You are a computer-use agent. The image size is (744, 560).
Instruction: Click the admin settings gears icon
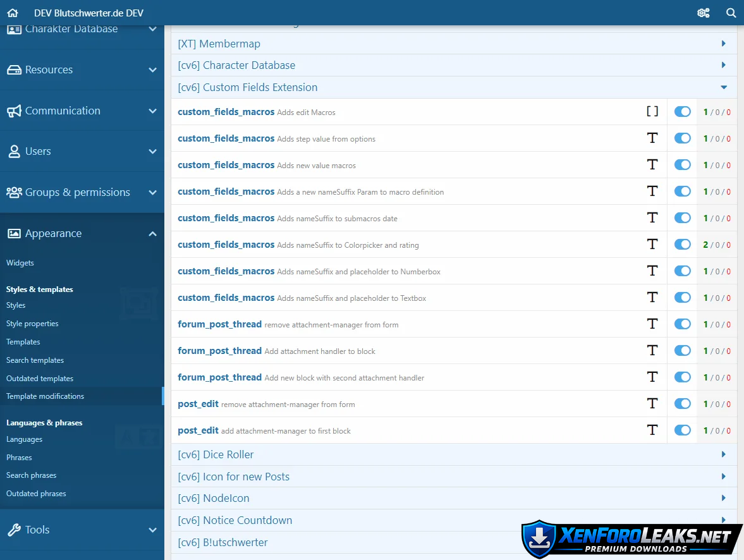tap(703, 13)
